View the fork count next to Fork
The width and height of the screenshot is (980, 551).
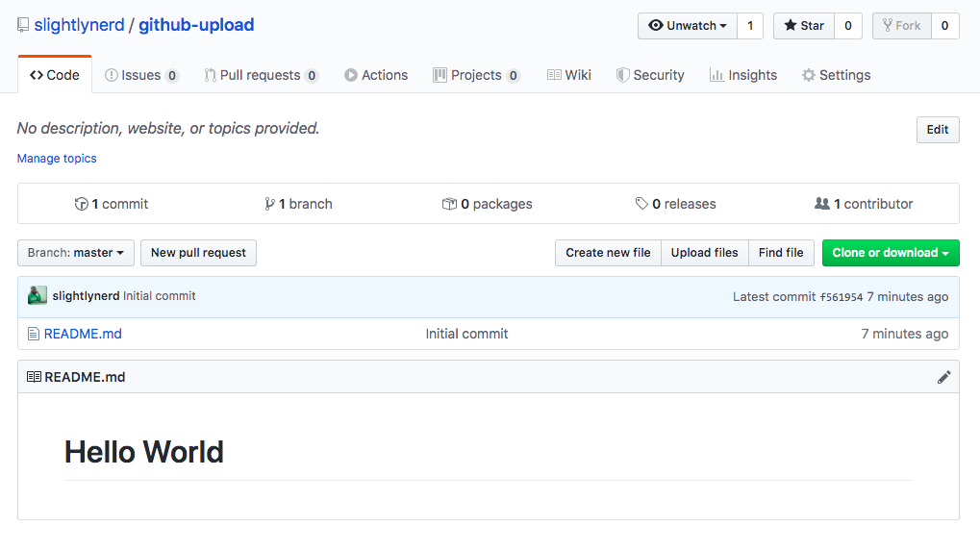point(945,26)
